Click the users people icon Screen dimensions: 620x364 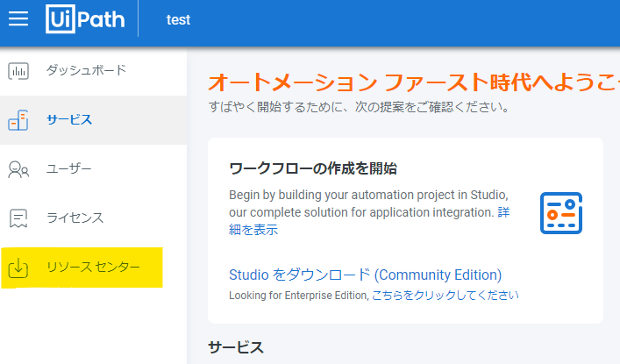(18, 169)
